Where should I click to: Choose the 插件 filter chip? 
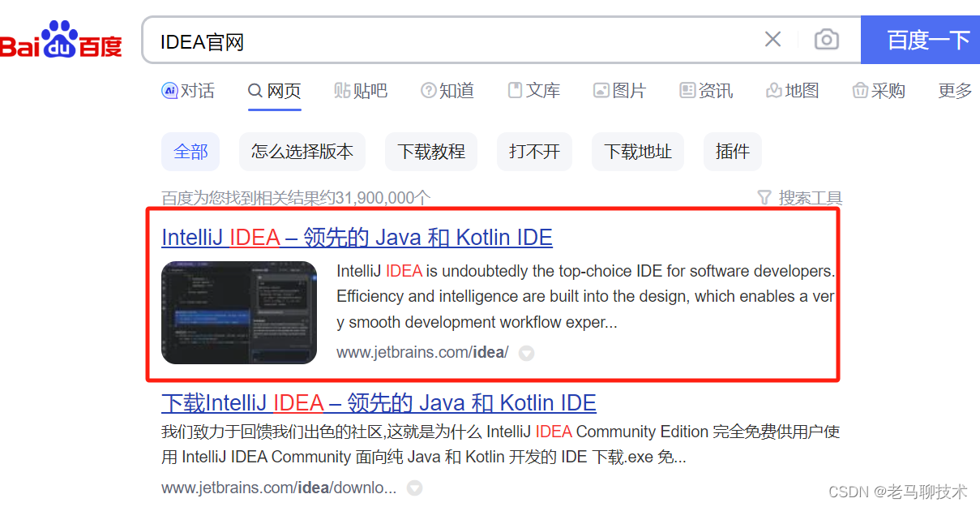pyautogui.click(x=733, y=152)
